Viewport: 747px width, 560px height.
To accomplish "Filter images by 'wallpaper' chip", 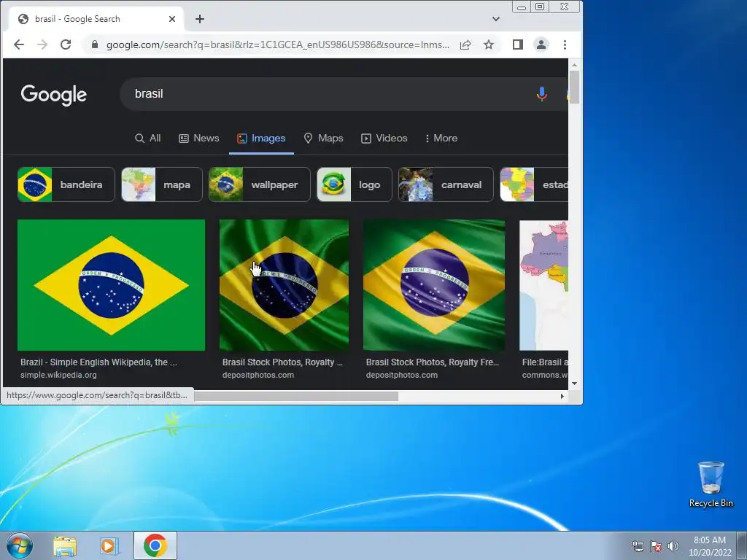I will coord(260,184).
